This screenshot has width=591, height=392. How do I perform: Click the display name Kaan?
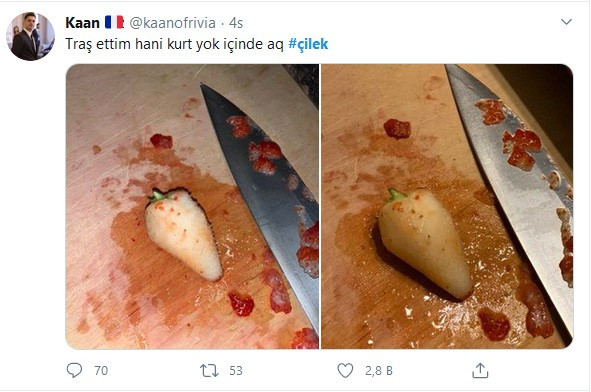(x=82, y=23)
